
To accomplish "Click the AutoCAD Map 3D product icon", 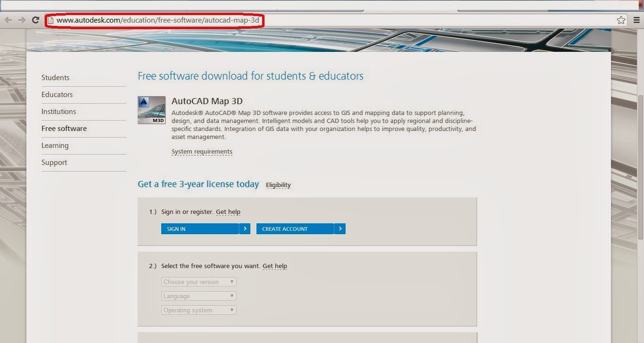I will (151, 110).
